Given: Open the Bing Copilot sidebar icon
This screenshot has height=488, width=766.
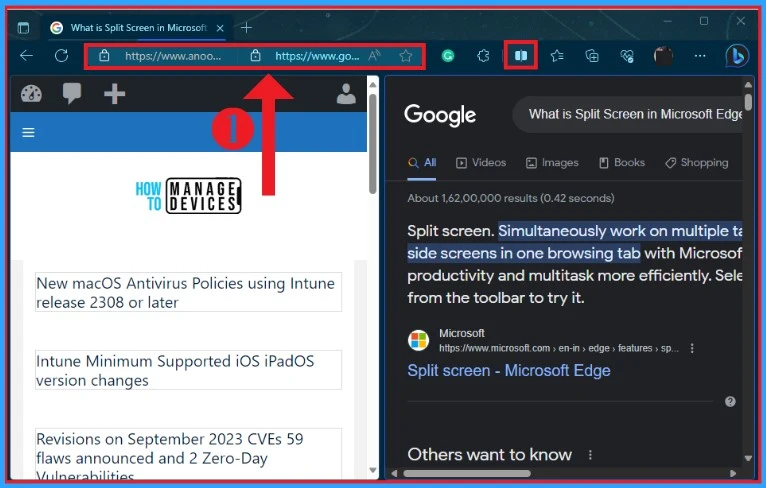Looking at the screenshot, I should (x=737, y=56).
